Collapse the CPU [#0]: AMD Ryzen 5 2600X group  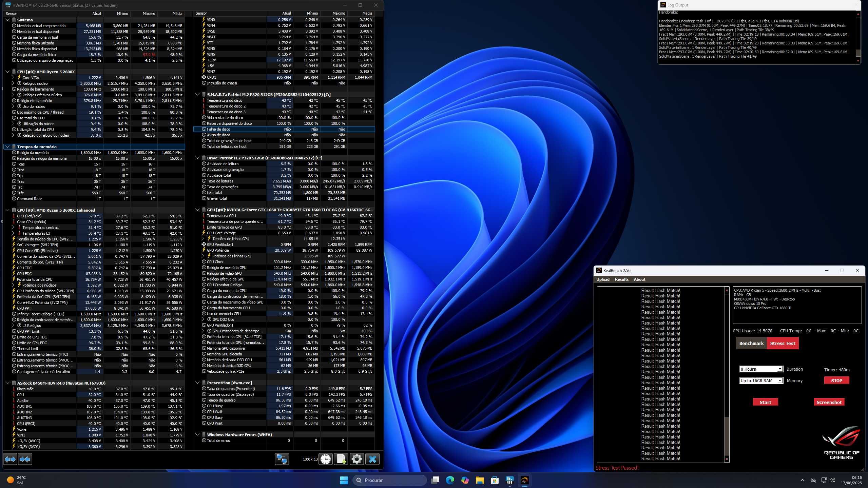[7, 72]
